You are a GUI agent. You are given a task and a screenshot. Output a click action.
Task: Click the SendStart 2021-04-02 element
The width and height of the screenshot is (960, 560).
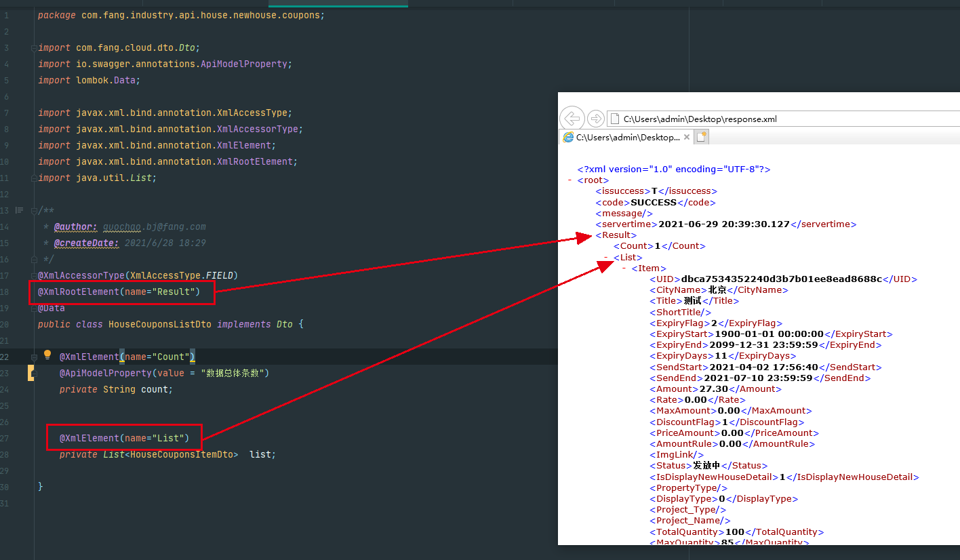(766, 367)
